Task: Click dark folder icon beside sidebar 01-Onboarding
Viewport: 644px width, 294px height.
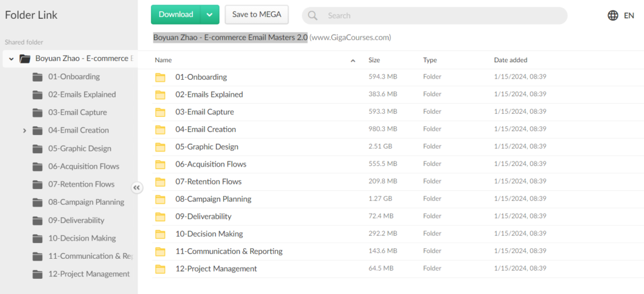Action: [x=38, y=77]
